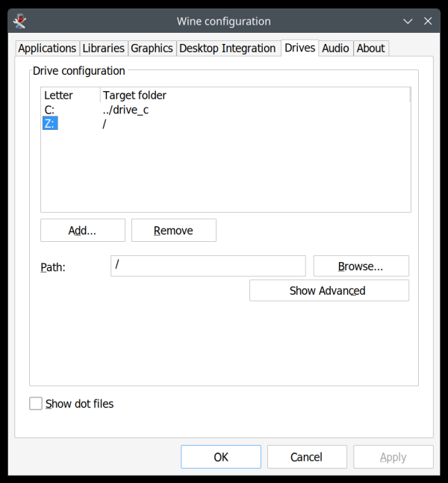Screen dimensions: 448x483
Task: Close the Wine configuration window
Action: click(428, 21)
